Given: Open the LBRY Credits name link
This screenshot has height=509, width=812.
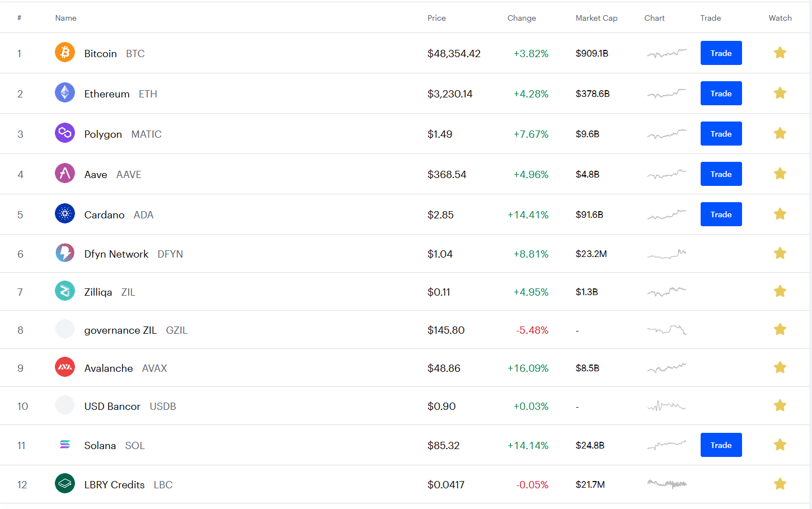Looking at the screenshot, I should (x=114, y=485).
